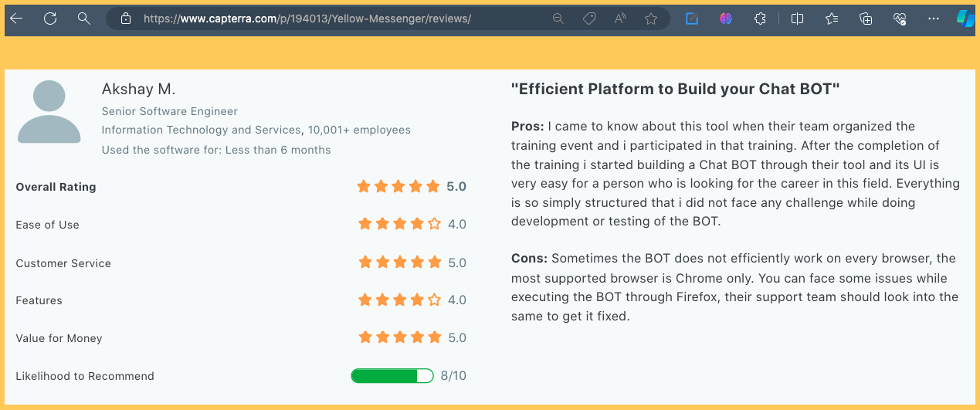Open the Settings and more ellipsis menu

tap(934, 19)
